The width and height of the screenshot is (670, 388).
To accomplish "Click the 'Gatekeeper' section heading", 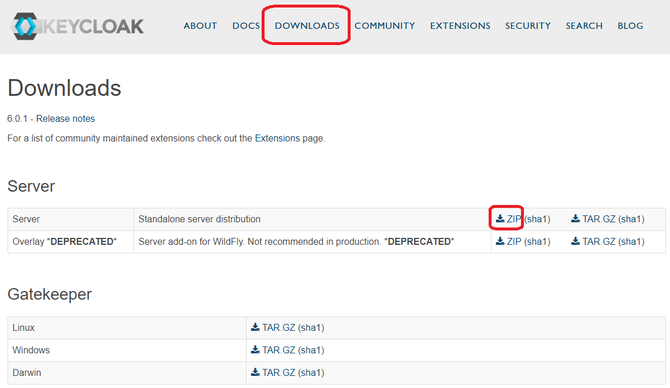I will point(50,294).
